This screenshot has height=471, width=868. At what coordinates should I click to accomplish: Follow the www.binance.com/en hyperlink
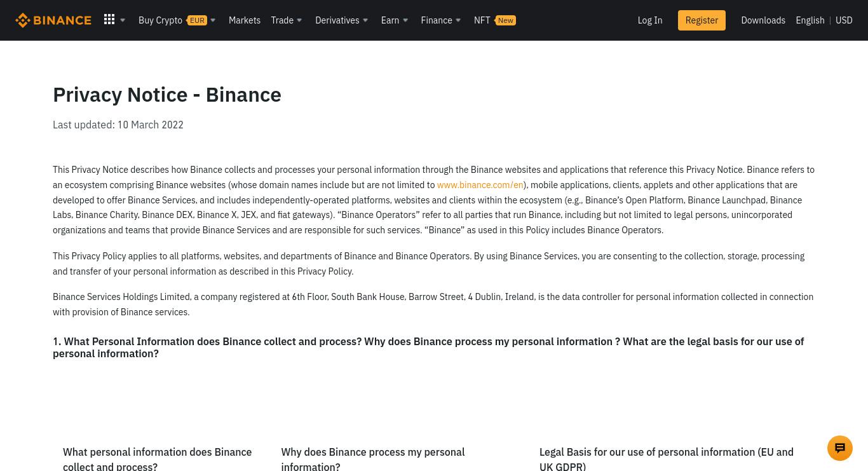point(480,185)
